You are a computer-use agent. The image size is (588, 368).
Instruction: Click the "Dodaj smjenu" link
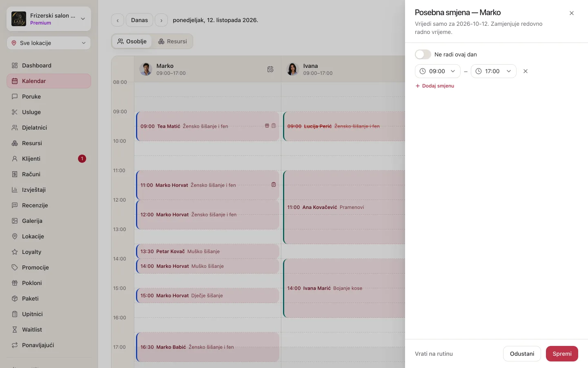click(x=434, y=86)
